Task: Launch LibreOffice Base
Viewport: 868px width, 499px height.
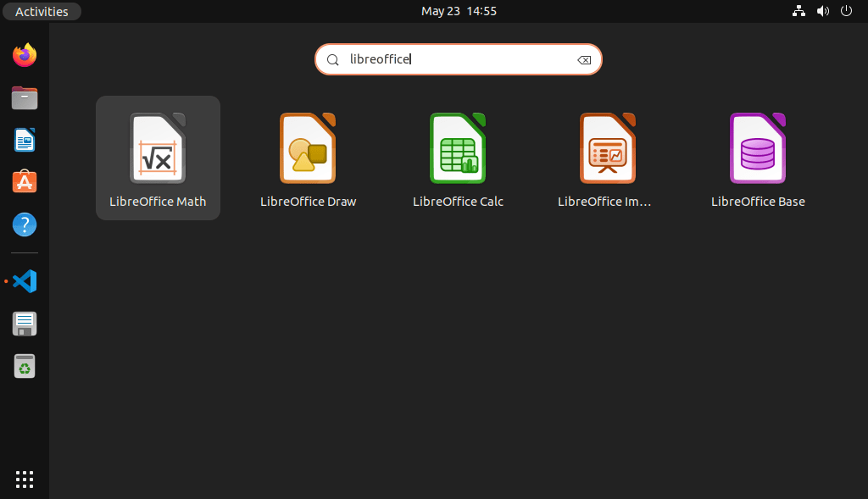Action: [758, 158]
